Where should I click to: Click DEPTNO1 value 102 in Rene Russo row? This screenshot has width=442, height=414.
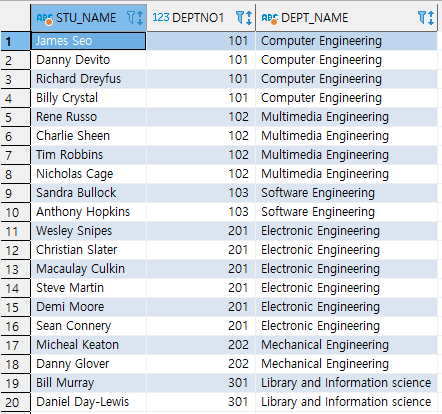(x=201, y=117)
